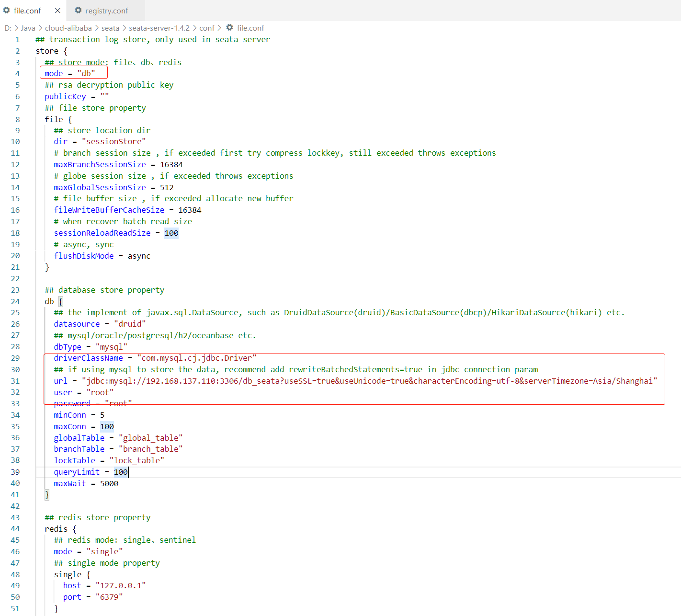Click the publicKey property name
The width and height of the screenshot is (681, 616).
click(65, 96)
